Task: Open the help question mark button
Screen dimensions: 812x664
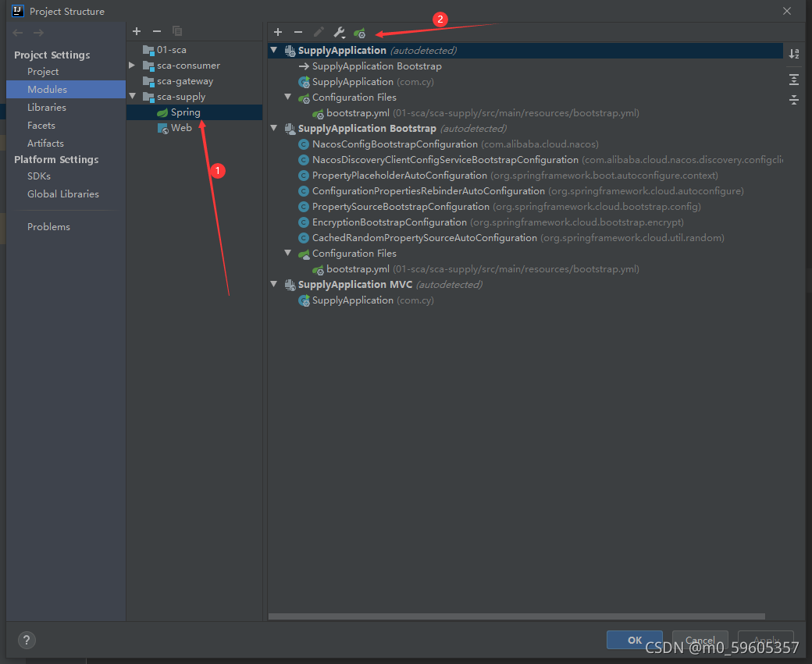Action: 26,640
